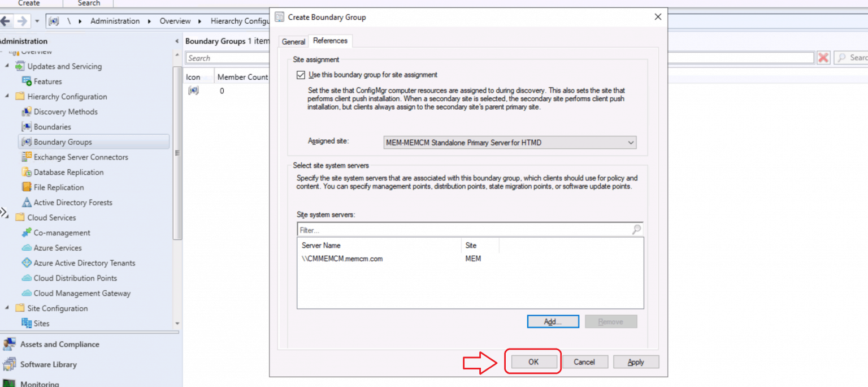Select the Cloud Management Gateway icon
868x387 pixels.
pos(26,294)
